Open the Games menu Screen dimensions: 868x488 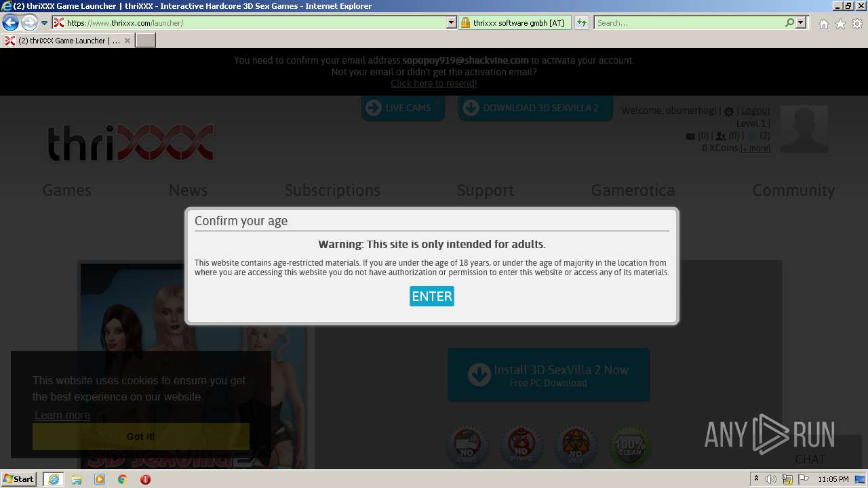point(66,190)
